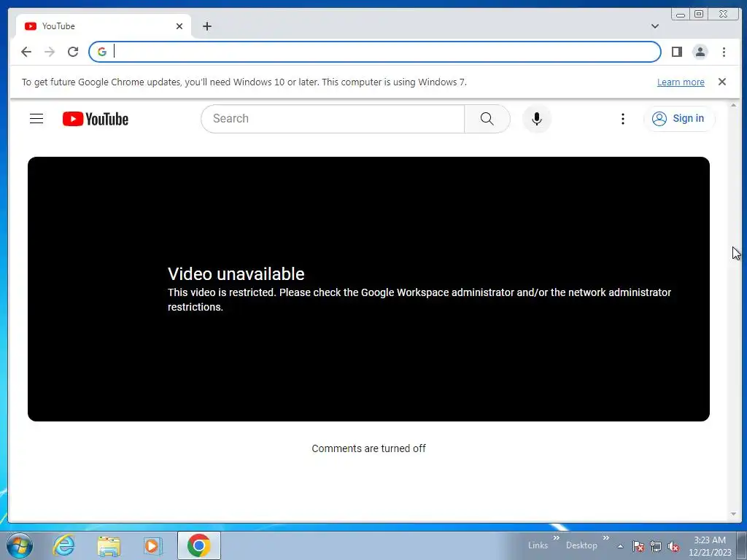Screen dimensions: 747x560
Task: Launch Internet Explorer from taskbar
Action: (x=63, y=545)
